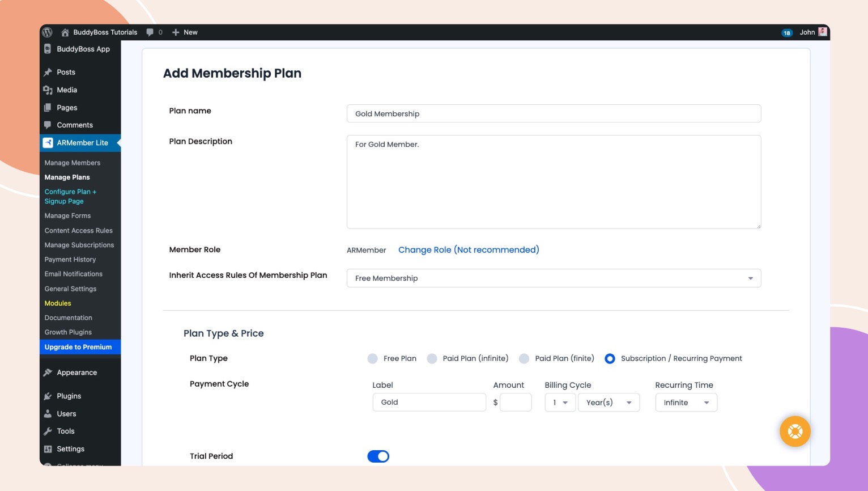Open the WordPress logo menu

click(x=48, y=32)
